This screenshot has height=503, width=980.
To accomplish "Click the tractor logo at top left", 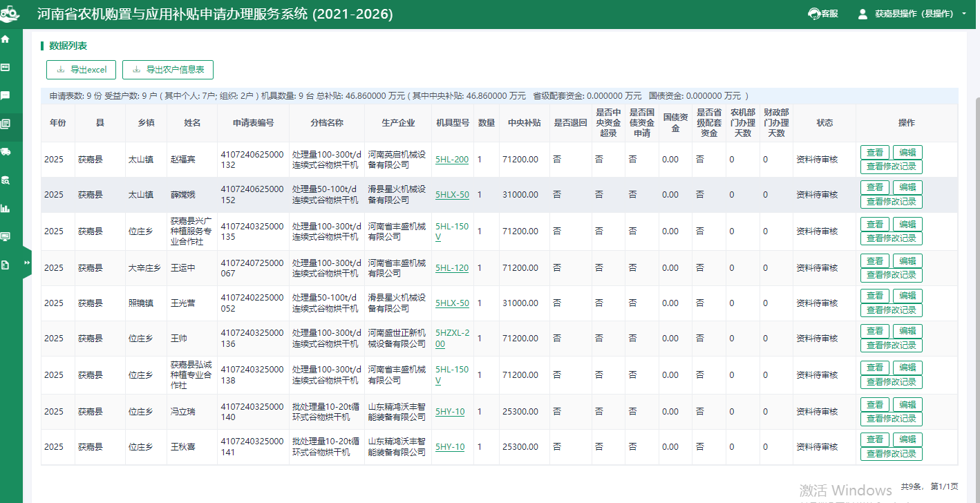I will click(10, 15).
